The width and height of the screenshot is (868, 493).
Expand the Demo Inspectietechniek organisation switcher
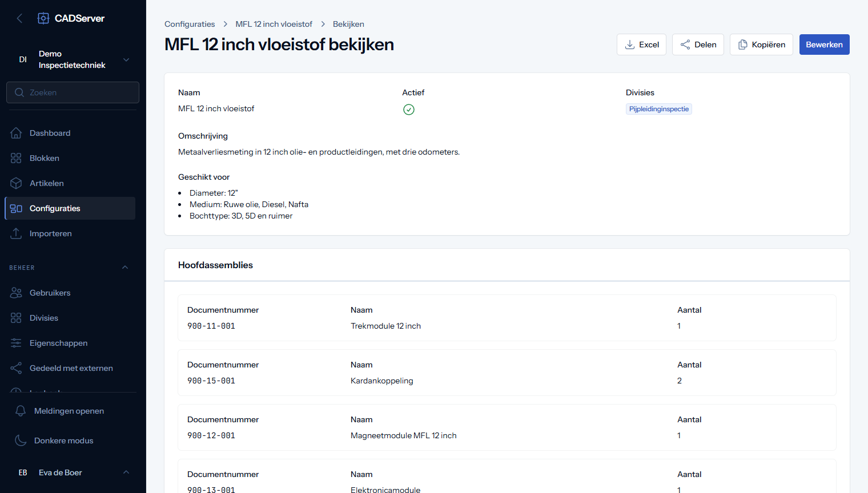pyautogui.click(x=73, y=59)
